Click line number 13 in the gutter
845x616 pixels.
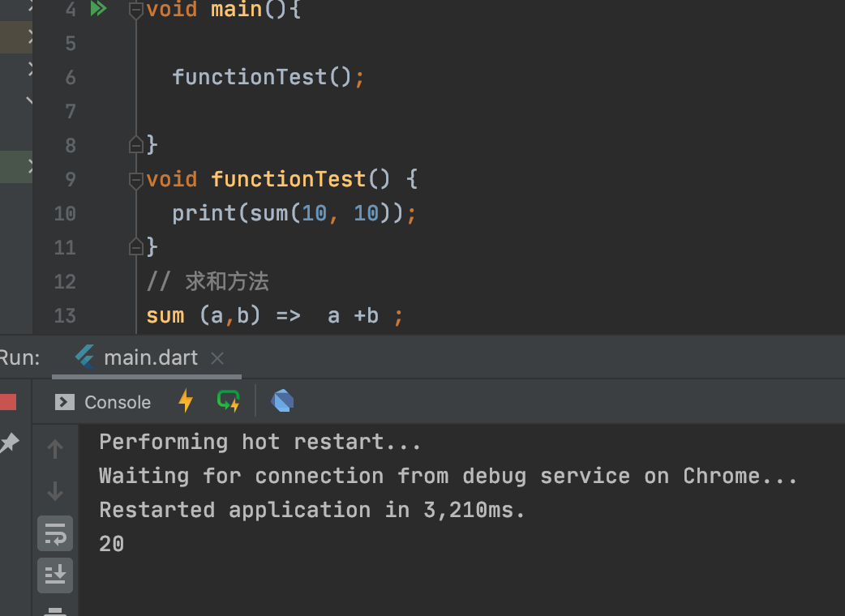(65, 316)
